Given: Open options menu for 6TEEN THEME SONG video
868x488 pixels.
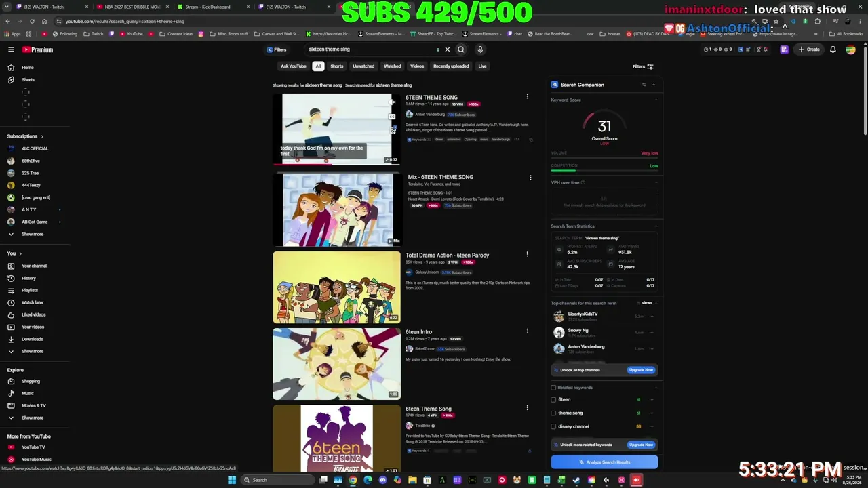Looking at the screenshot, I should (x=527, y=97).
